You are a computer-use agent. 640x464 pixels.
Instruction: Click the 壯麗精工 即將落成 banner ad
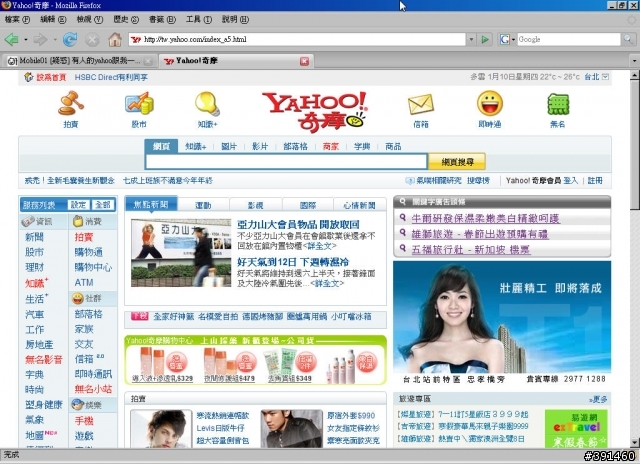[x=502, y=323]
